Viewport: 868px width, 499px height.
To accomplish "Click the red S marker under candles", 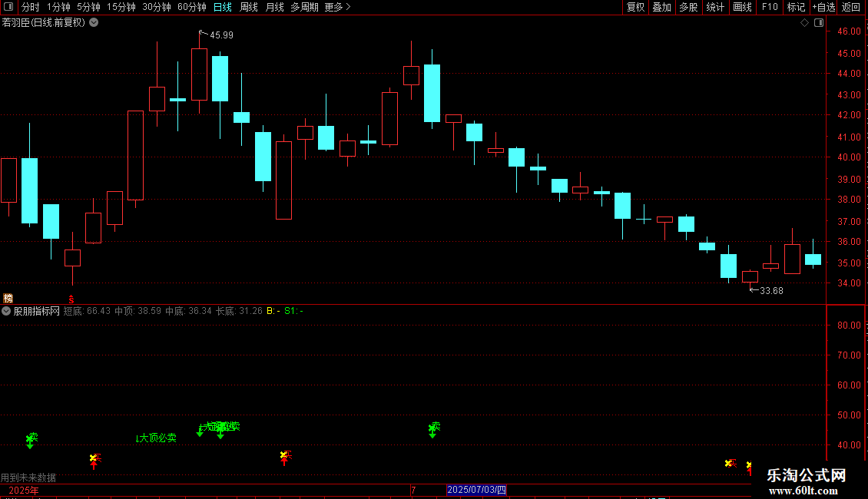I will [x=71, y=299].
